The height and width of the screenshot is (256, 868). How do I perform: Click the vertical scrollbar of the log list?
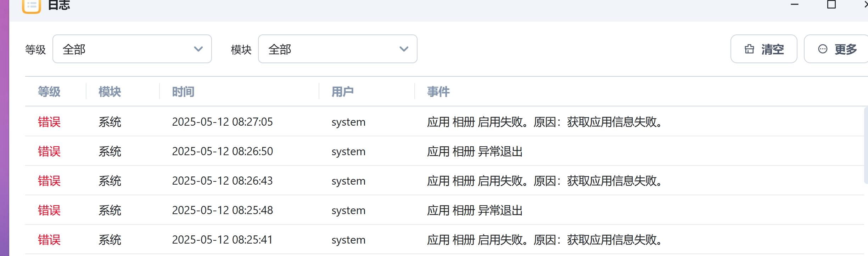point(866,146)
